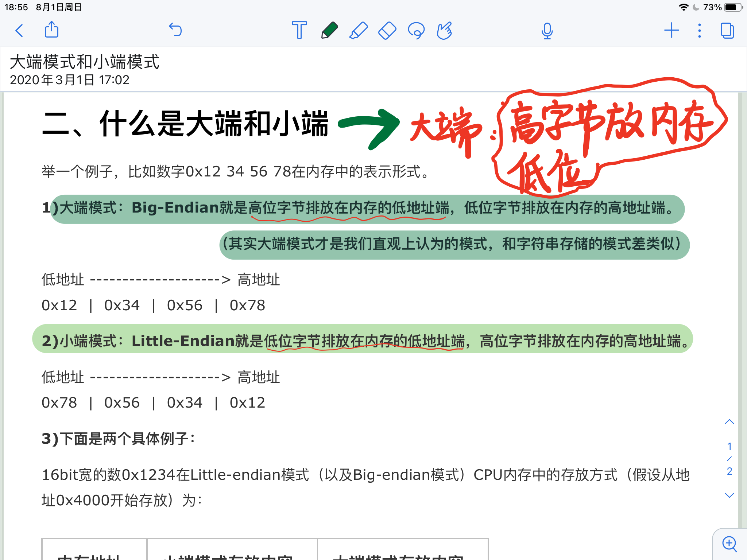Edit the note title text
The width and height of the screenshot is (747, 560).
(85, 62)
